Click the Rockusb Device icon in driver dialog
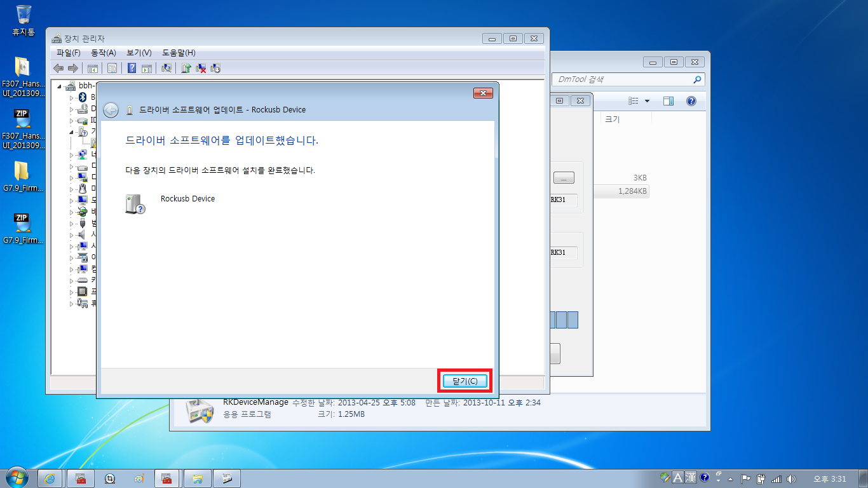Viewport: 868px width, 488px height. coord(134,203)
